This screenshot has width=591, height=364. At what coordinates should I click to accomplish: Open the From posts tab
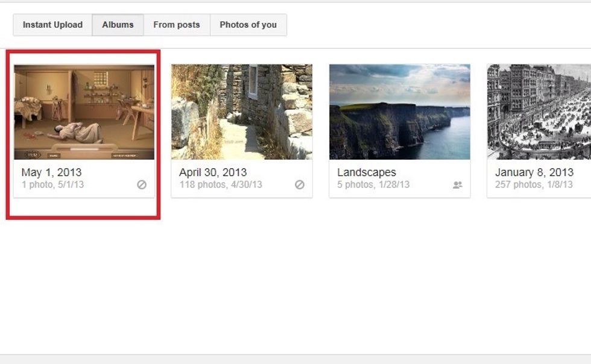click(x=177, y=25)
